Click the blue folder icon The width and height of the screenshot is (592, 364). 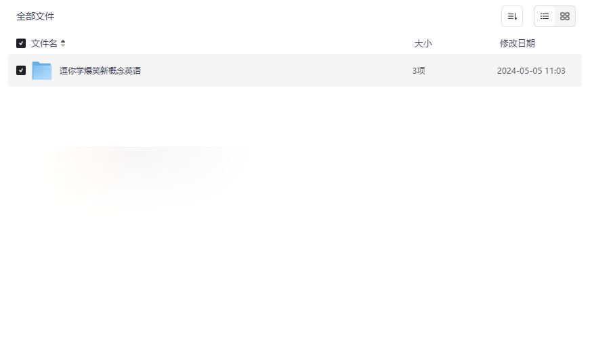tap(42, 70)
